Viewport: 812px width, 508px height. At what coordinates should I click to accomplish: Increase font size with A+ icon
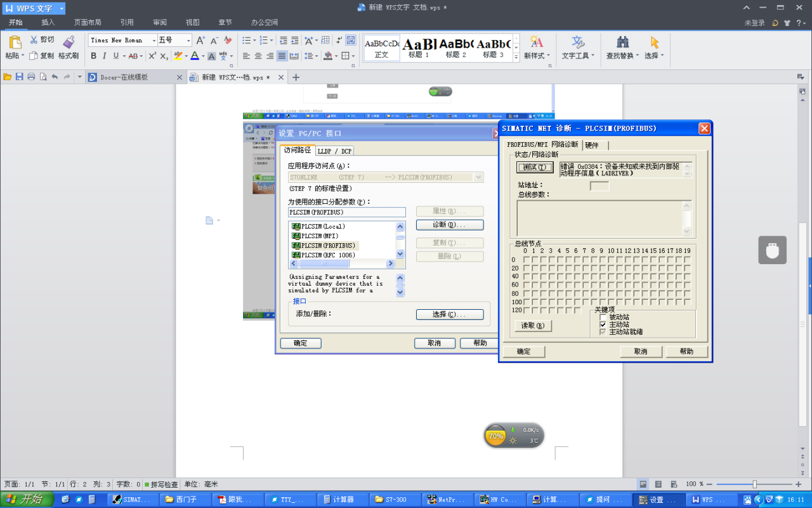[200, 40]
